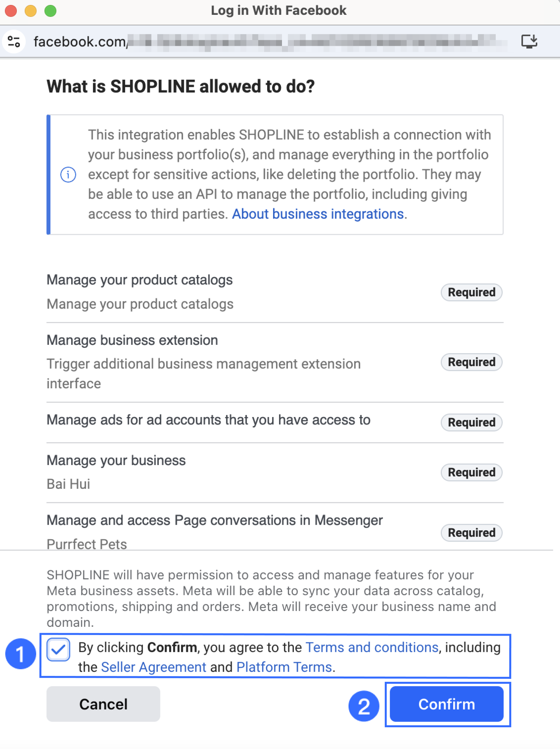Click the blue info circle icon
Screen dimensions: 560x749
(x=68, y=175)
